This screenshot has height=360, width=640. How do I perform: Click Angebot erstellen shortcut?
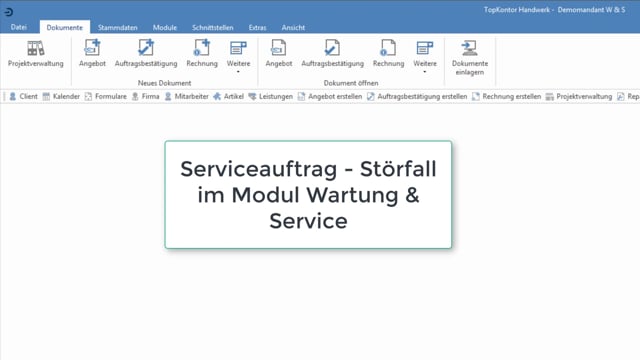point(330,96)
